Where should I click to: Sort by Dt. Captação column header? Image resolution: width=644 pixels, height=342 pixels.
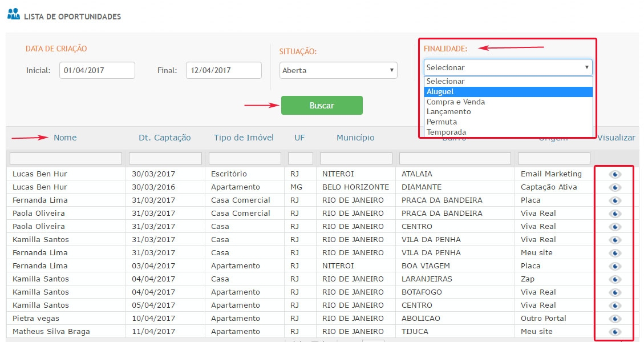pyautogui.click(x=164, y=138)
